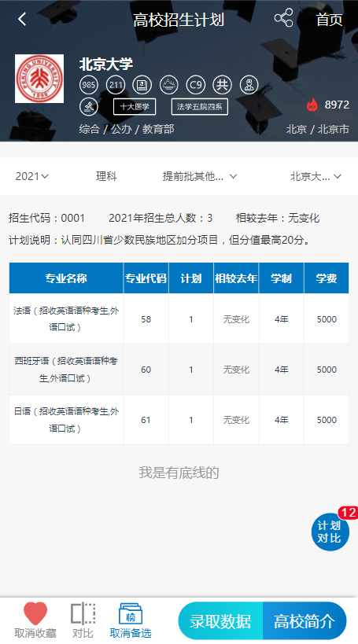Toggle 取消收藏 heart favorite
Image resolution: width=358 pixels, height=644 pixels.
35,620
